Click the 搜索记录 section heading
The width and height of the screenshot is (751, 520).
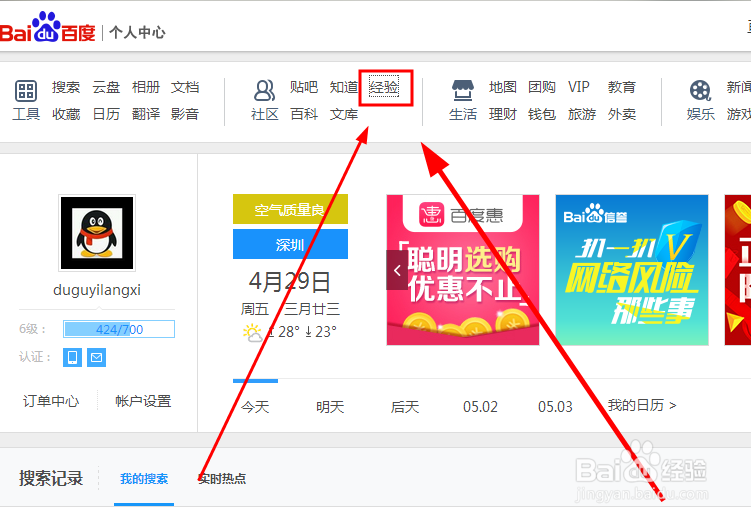(51, 478)
